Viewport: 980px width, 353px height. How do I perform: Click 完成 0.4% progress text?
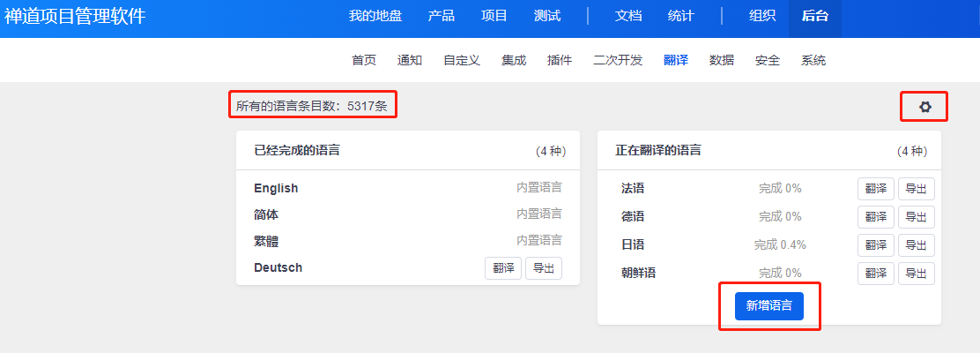(x=780, y=244)
